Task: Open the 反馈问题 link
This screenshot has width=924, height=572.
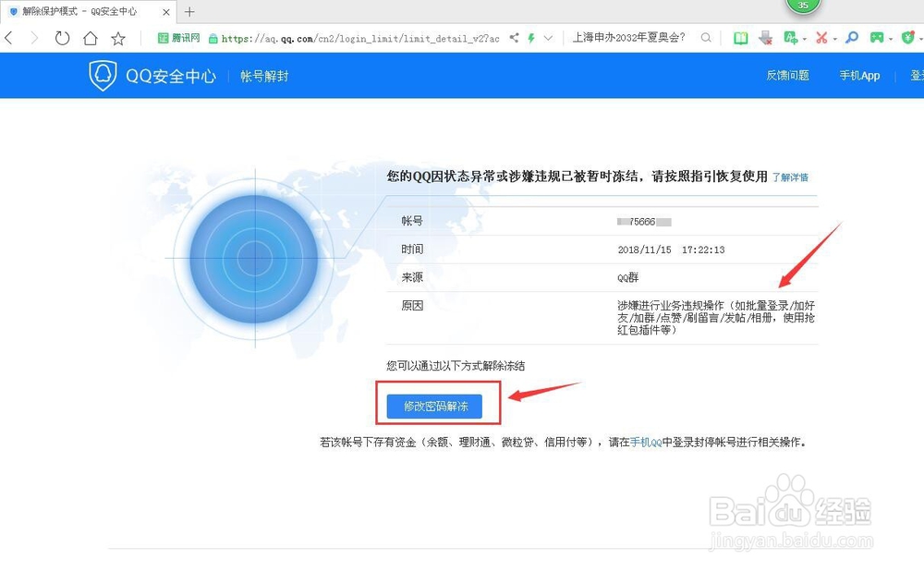Action: tap(788, 76)
